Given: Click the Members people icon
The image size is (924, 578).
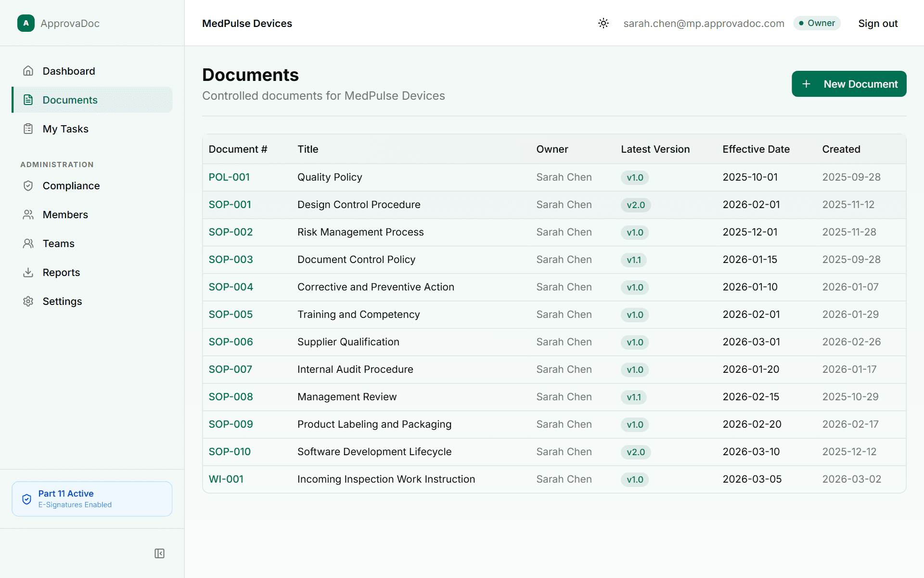Looking at the screenshot, I should coord(28,214).
